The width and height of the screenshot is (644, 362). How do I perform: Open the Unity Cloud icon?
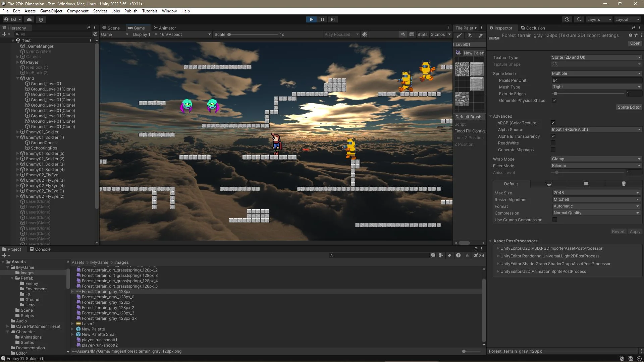(x=29, y=19)
